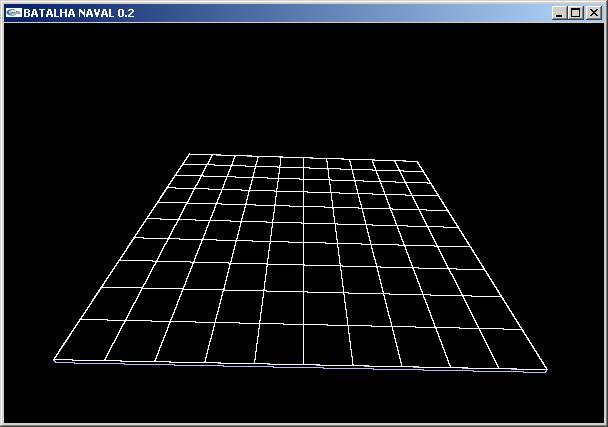Click the far-right corner vertex of the grid

tap(419, 161)
